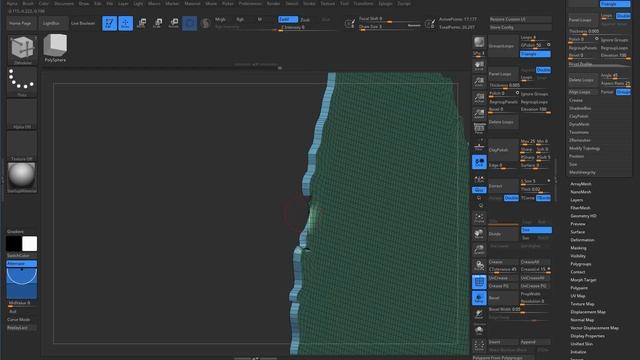
Task: Click the Z Intensity slider
Action: [x=308, y=27]
